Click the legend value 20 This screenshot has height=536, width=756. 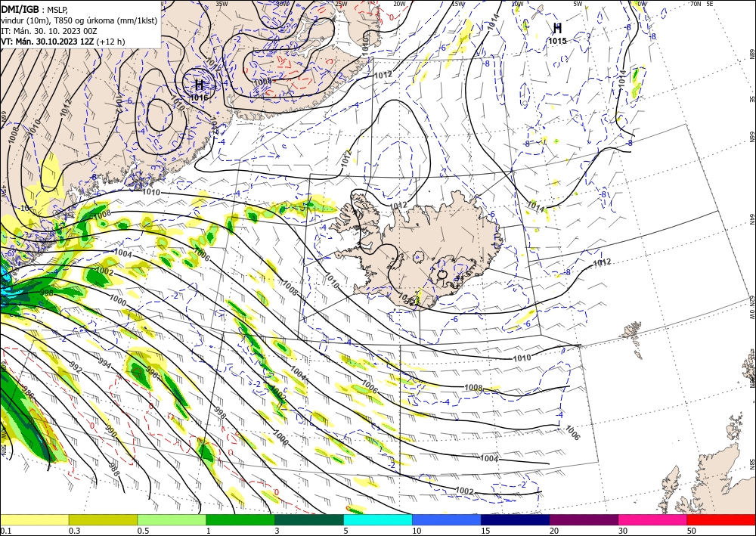(554, 531)
